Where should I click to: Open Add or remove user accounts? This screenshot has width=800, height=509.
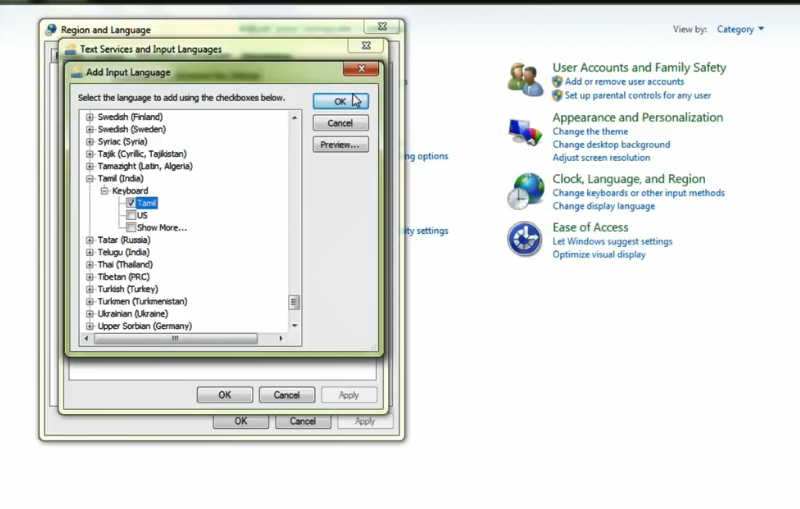(x=624, y=82)
